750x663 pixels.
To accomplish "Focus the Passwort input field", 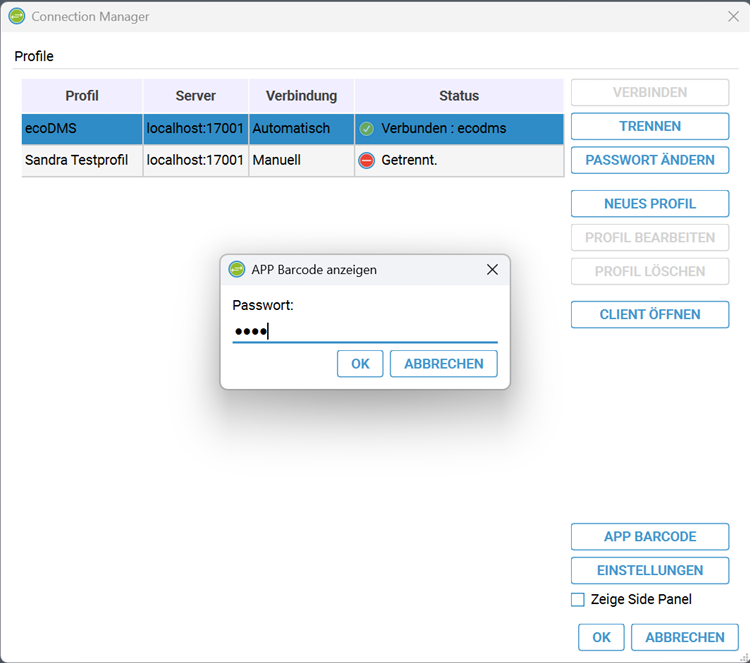I will point(364,331).
